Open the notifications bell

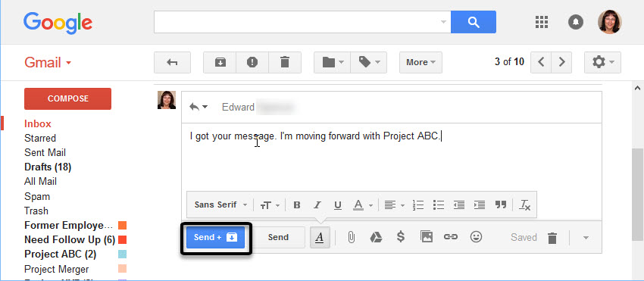575,22
